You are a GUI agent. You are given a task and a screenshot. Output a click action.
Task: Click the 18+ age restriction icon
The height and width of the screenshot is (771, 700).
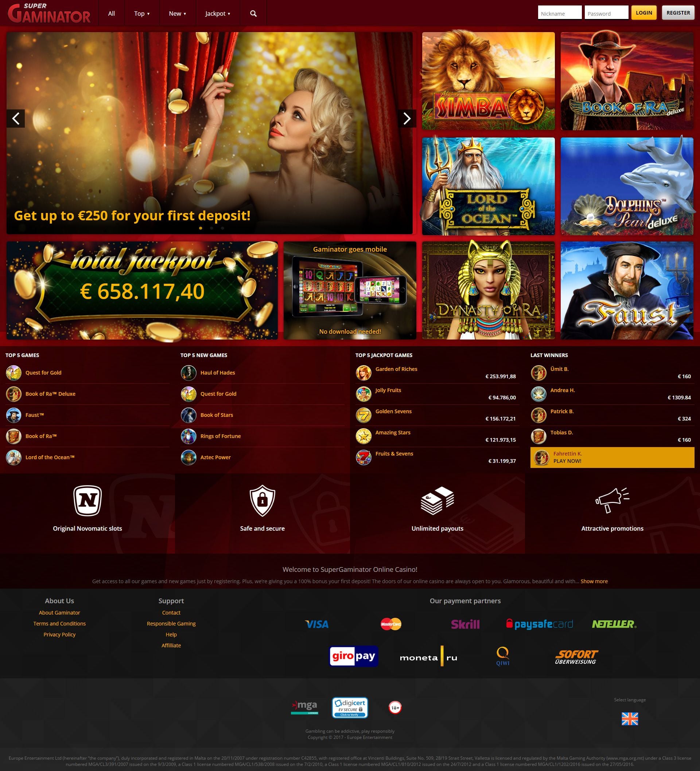pyautogui.click(x=395, y=708)
